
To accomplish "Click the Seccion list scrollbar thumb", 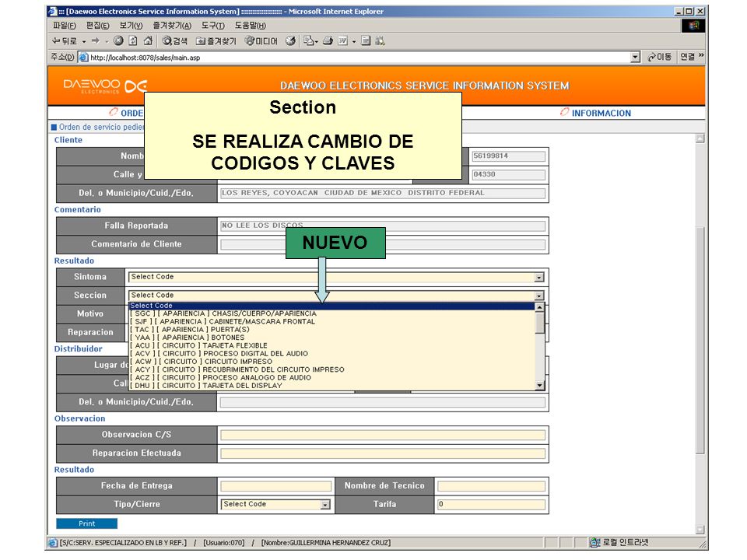I will click(x=540, y=323).
